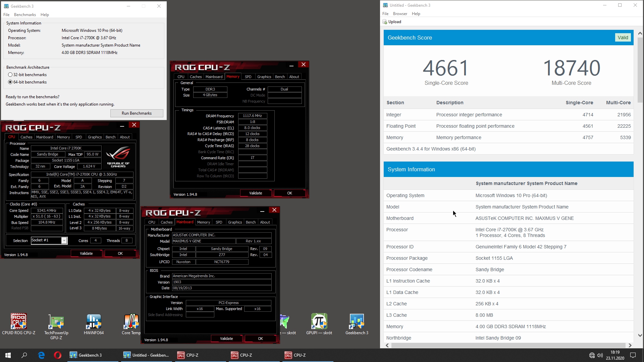Open Help menu in Untitled Geekbench window

coord(416,14)
